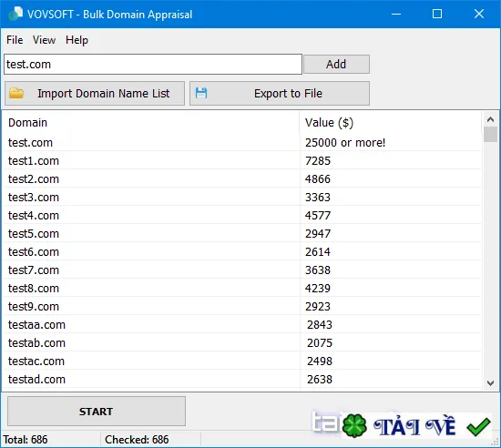Click the green checkmark icon
This screenshot has width=501, height=448.
(x=478, y=426)
